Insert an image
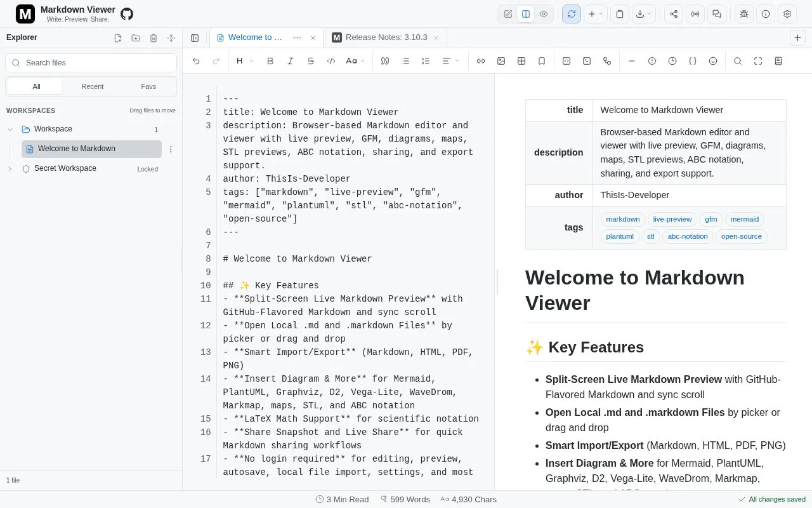 [501, 61]
